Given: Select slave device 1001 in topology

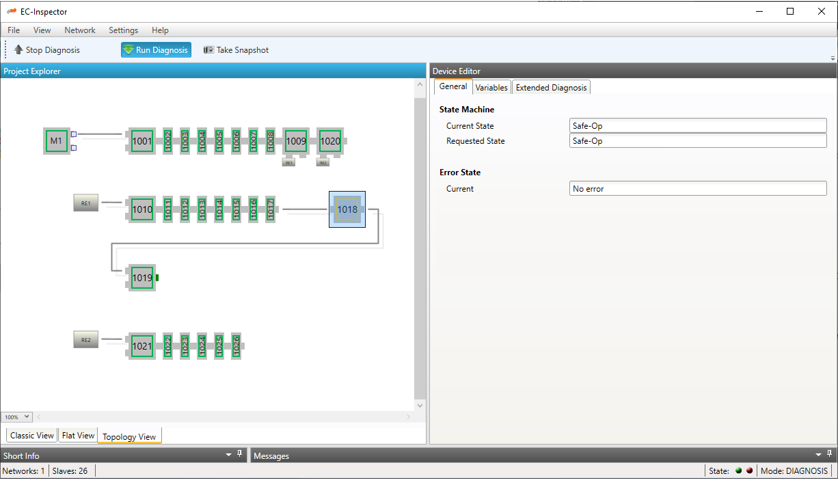Looking at the screenshot, I should pos(142,141).
